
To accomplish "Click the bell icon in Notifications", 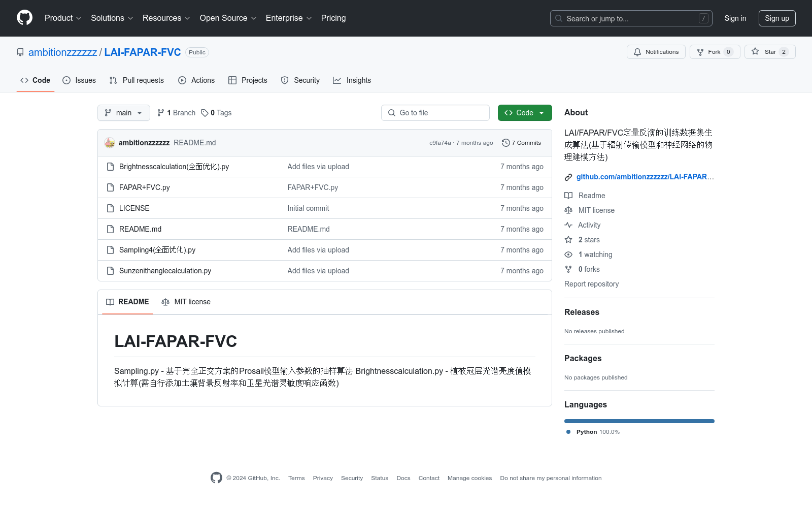I will (x=637, y=52).
